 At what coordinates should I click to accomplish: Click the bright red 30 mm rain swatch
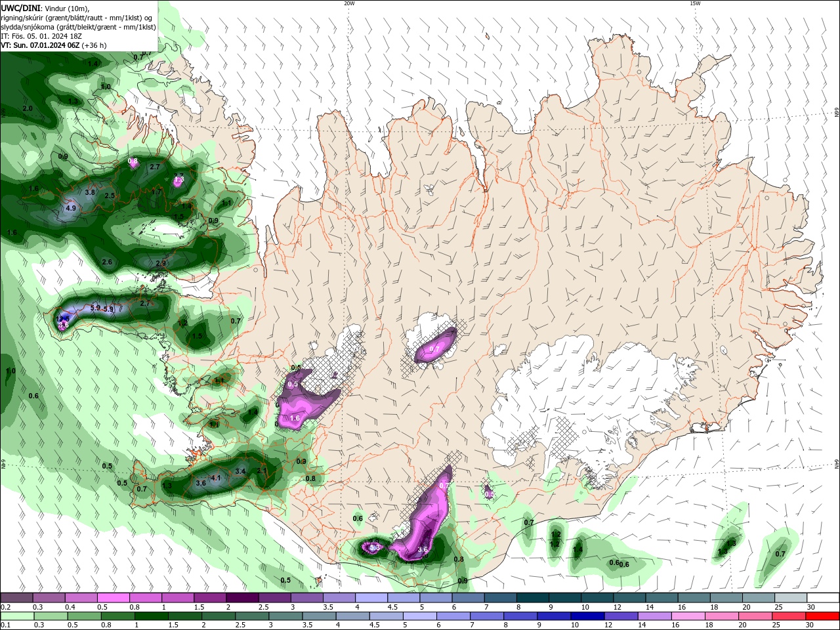click(x=824, y=616)
